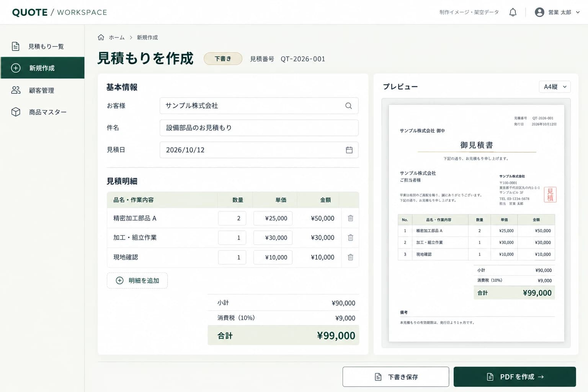Viewport: 588px width, 392px height.
Task: Click the 見積日 date field
Action: 259,150
